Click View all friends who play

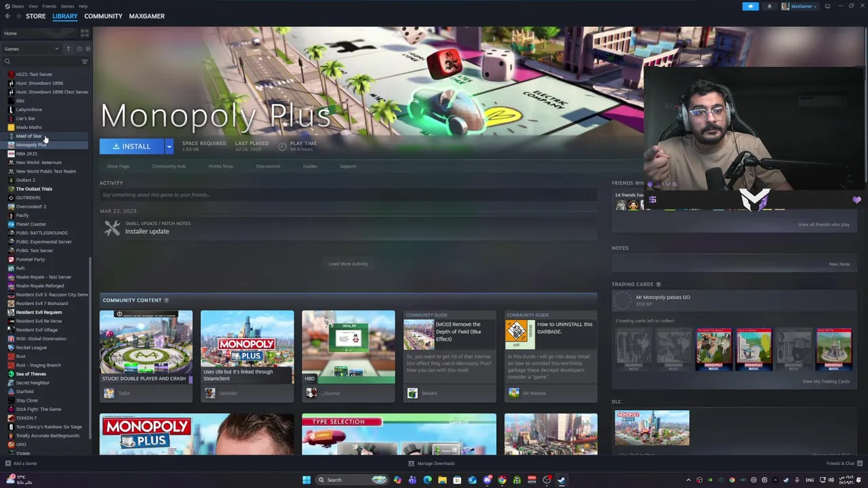pyautogui.click(x=824, y=224)
